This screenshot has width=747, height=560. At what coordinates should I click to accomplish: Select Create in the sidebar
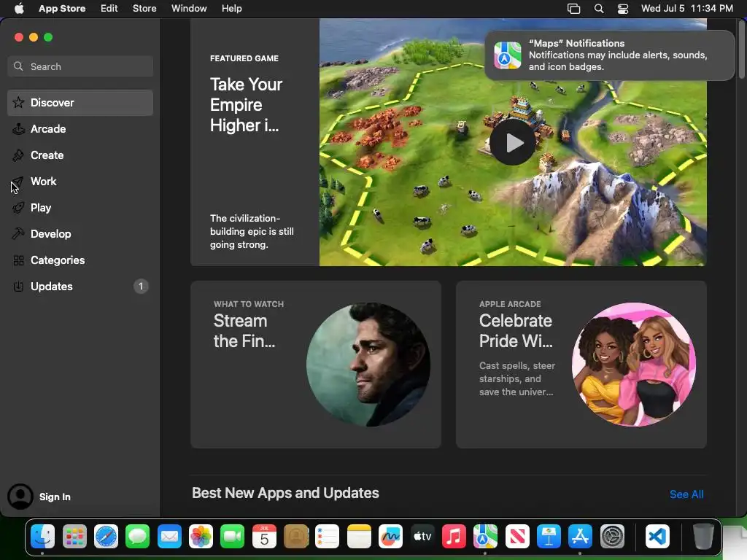[80, 155]
